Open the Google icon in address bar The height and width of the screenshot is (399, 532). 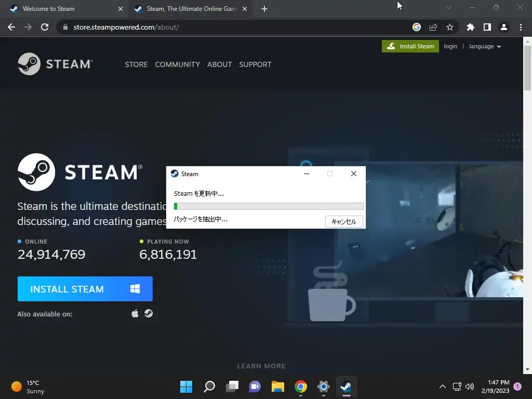click(417, 27)
